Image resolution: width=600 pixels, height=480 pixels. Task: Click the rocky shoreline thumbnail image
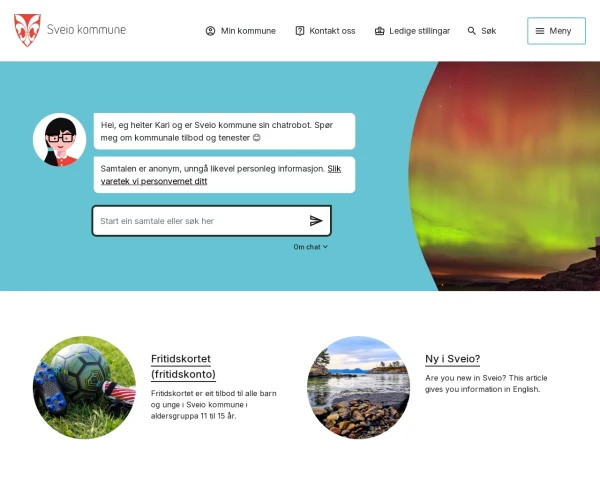[x=359, y=387]
